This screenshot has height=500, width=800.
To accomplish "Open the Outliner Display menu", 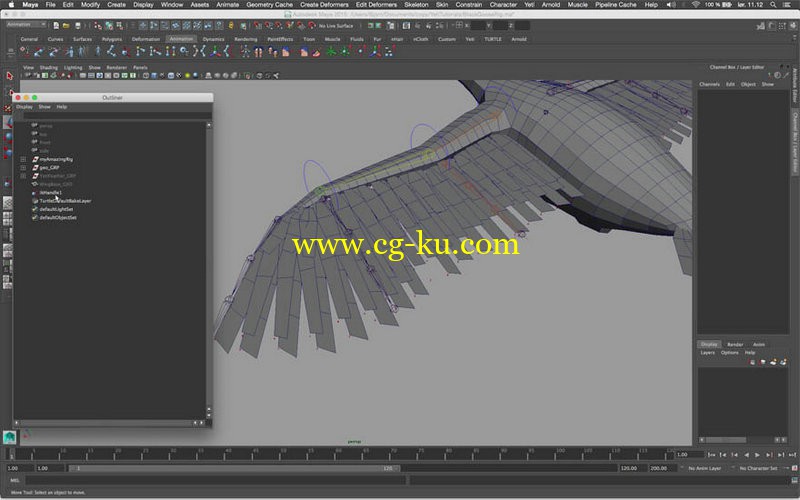I will 24,107.
